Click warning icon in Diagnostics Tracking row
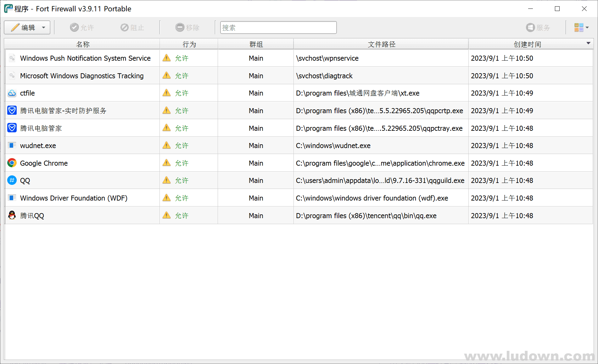Viewport: 598px width, 364px height. [166, 75]
